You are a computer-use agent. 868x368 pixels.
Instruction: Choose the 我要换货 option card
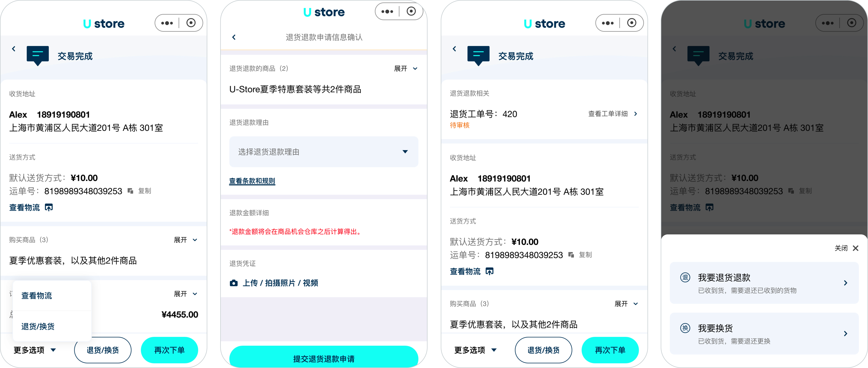764,333
